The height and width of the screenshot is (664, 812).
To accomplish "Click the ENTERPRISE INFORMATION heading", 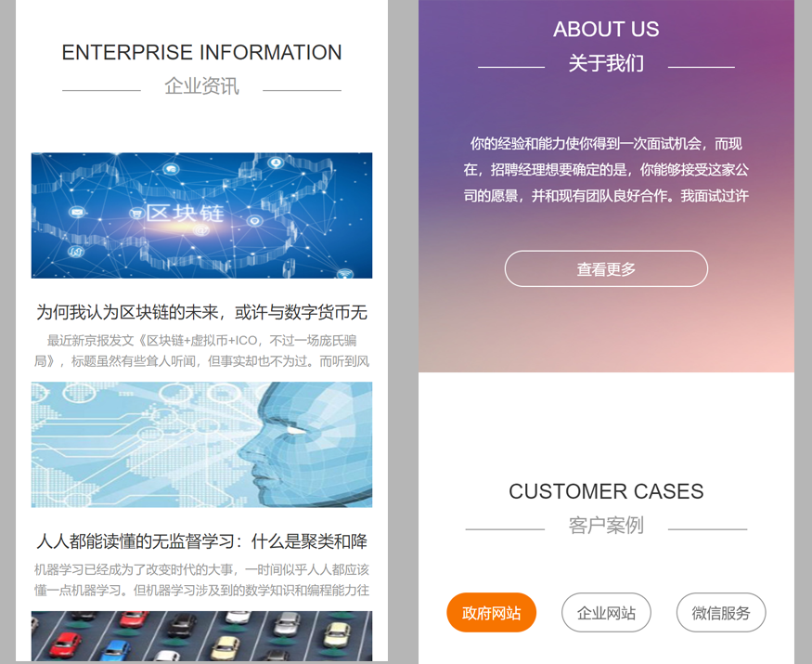I will pyautogui.click(x=201, y=52).
